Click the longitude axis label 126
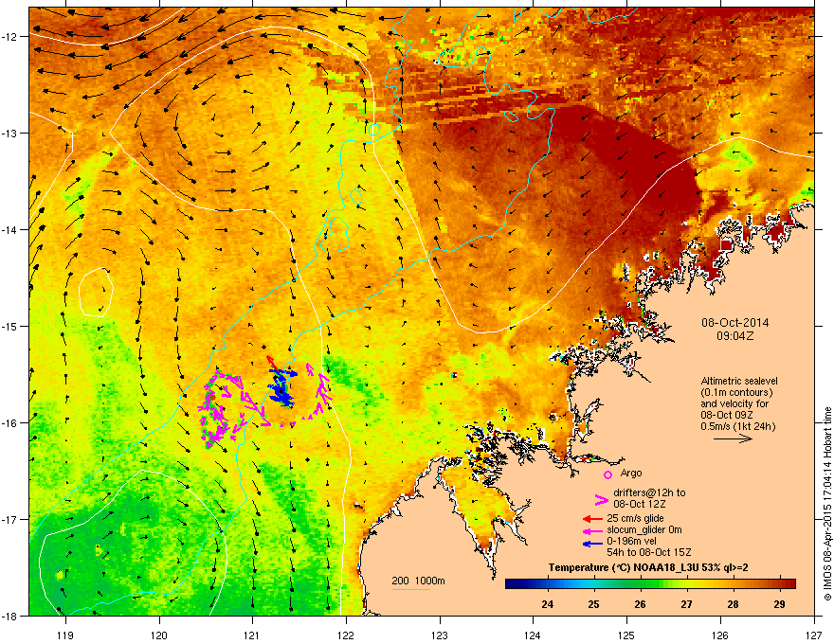This screenshot has height=644, width=834. 720,635
